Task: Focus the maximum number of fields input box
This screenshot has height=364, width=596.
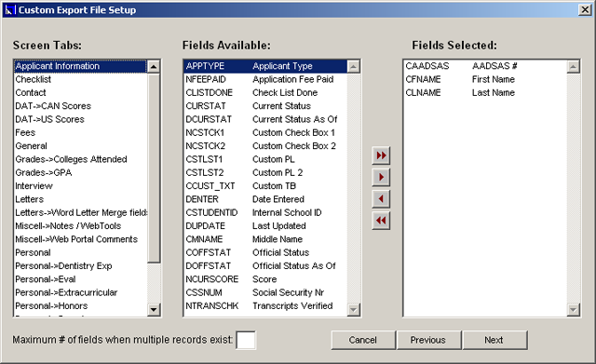Action: click(x=246, y=340)
